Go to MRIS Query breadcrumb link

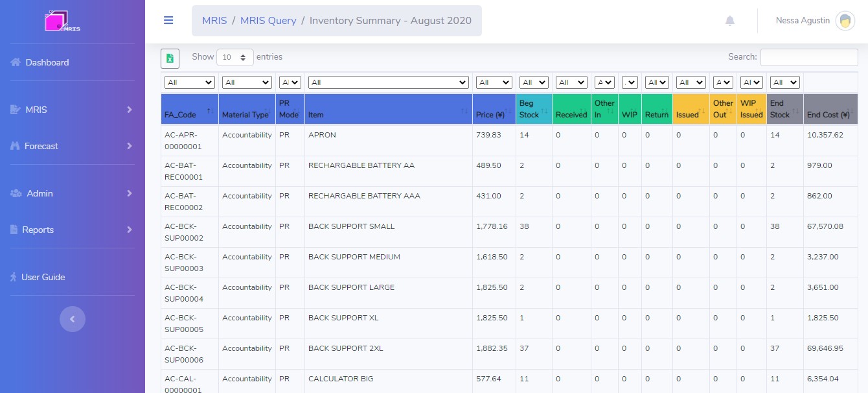268,21
